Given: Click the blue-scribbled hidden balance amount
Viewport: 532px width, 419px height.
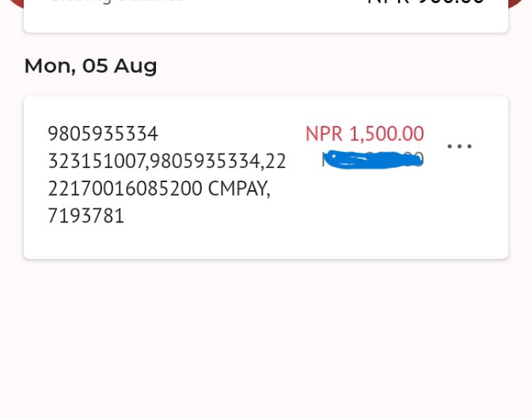Looking at the screenshot, I should coord(373,159).
